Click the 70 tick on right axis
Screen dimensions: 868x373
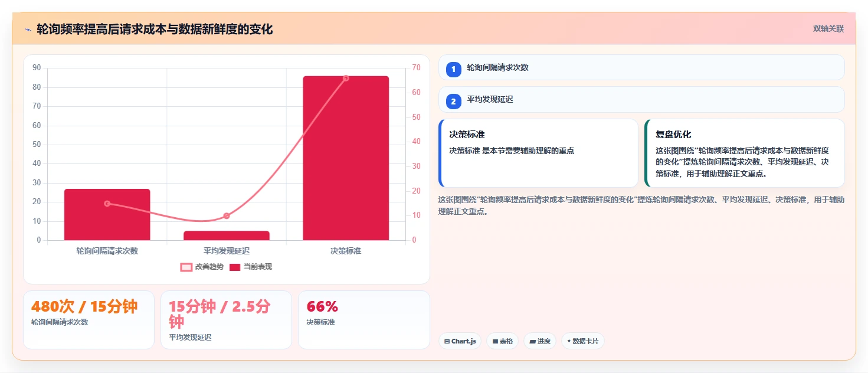[416, 68]
